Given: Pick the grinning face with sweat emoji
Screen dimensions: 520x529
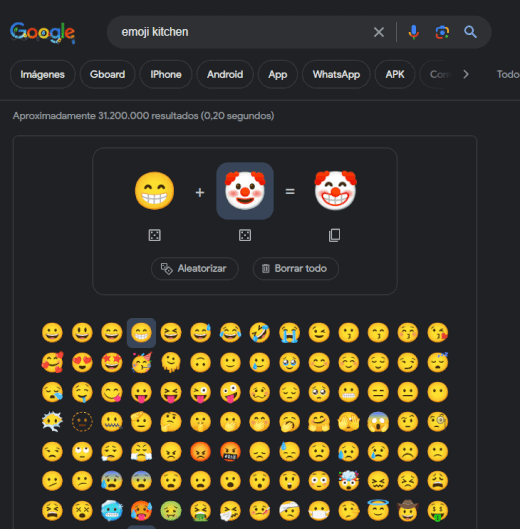Looking at the screenshot, I should point(200,333).
